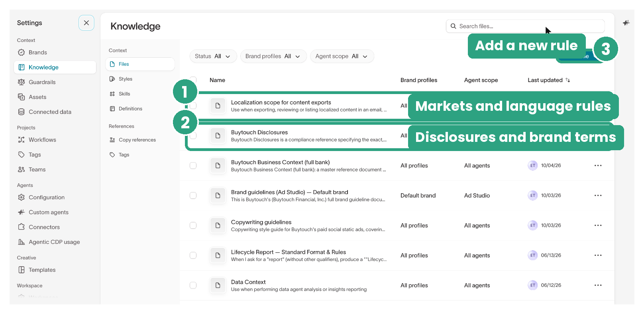The image size is (644, 314).
Task: Click the file icon beside Lifecycle Report
Action: pyautogui.click(x=218, y=255)
